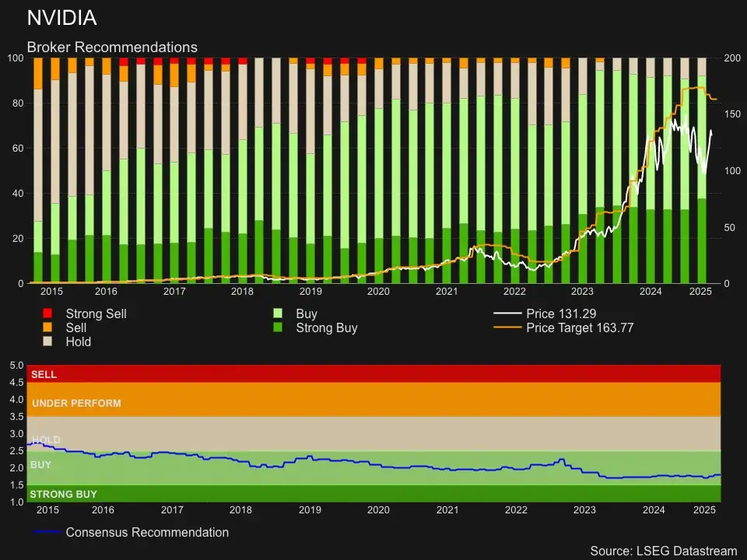Click the Sell legend label
The width and height of the screenshot is (747, 560).
click(x=75, y=327)
